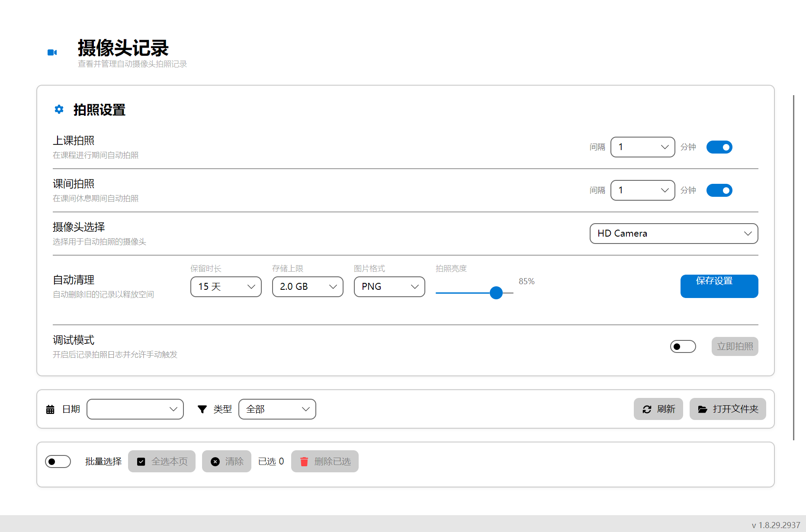
Task: Expand the 保留时长 15 天 dropdown
Action: pyautogui.click(x=226, y=287)
